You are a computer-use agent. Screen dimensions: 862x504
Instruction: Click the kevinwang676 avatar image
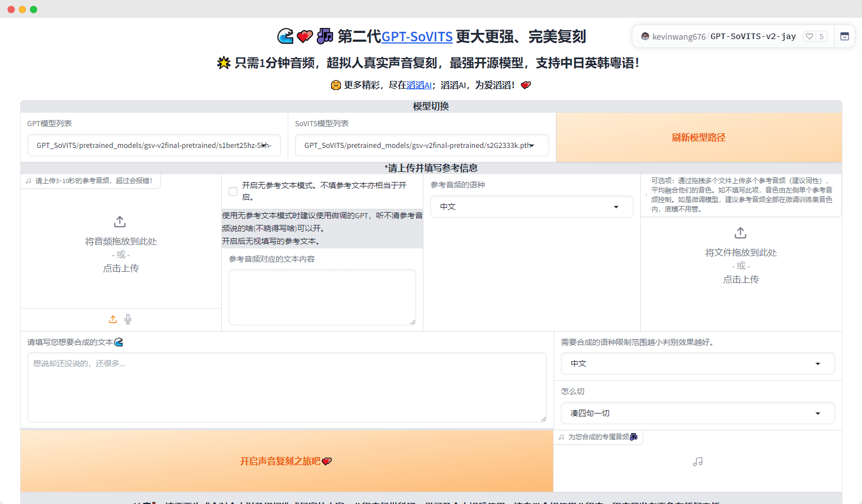point(645,36)
